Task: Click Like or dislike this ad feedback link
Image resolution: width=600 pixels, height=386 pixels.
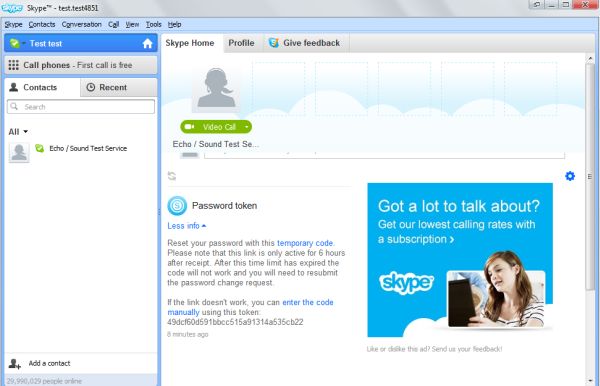Action: tap(434, 349)
